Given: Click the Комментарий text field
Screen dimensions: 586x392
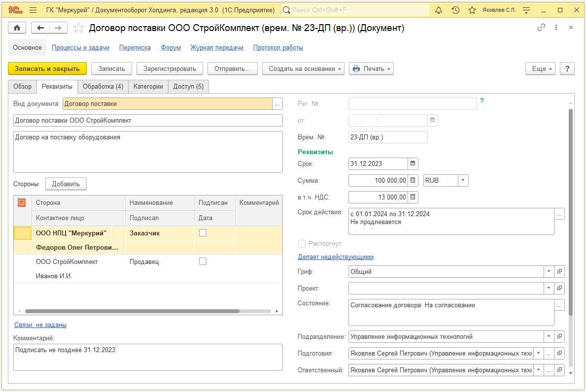Looking at the screenshot, I should tap(148, 357).
